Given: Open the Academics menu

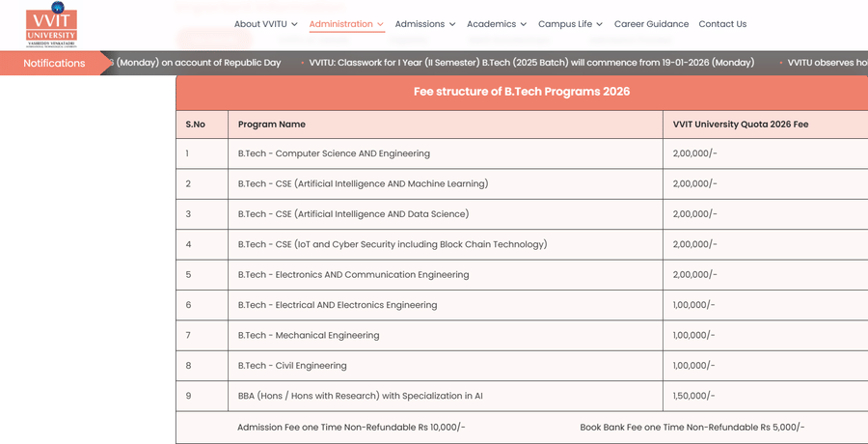Looking at the screenshot, I should pos(497,24).
